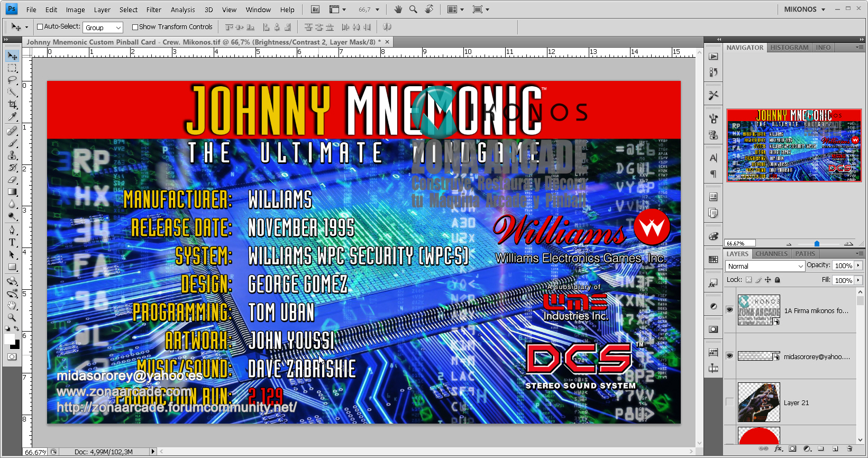
Task: Open the Auto-Select Group dropdown
Action: coord(103,28)
